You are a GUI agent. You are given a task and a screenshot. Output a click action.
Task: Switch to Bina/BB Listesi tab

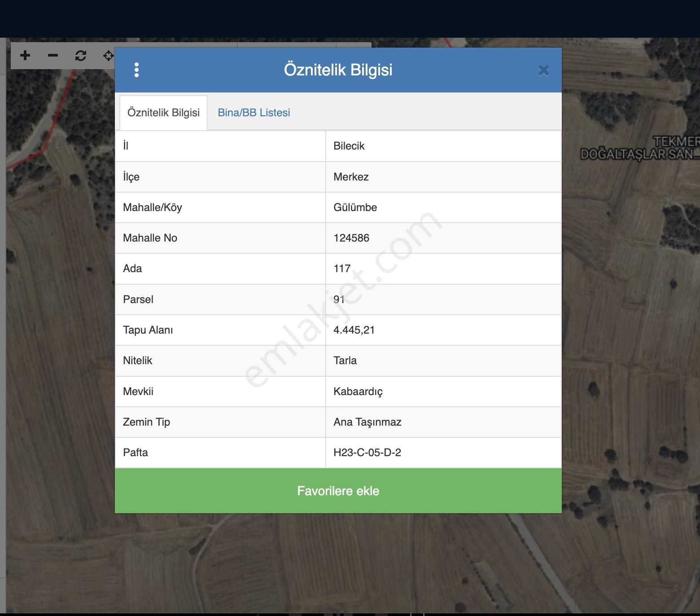click(254, 113)
